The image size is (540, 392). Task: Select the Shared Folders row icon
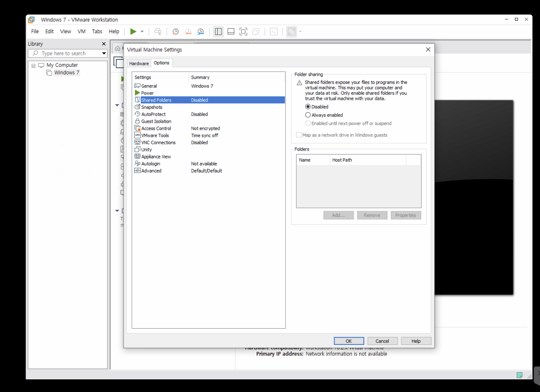pyautogui.click(x=137, y=100)
